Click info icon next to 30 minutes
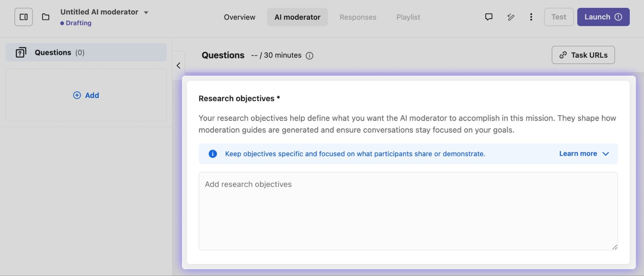644x276 pixels. point(309,56)
